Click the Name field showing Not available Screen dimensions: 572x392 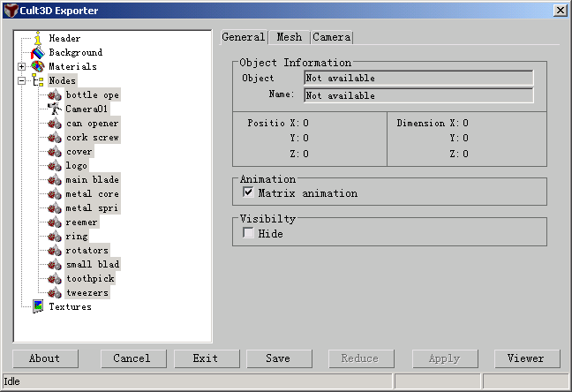click(x=418, y=95)
